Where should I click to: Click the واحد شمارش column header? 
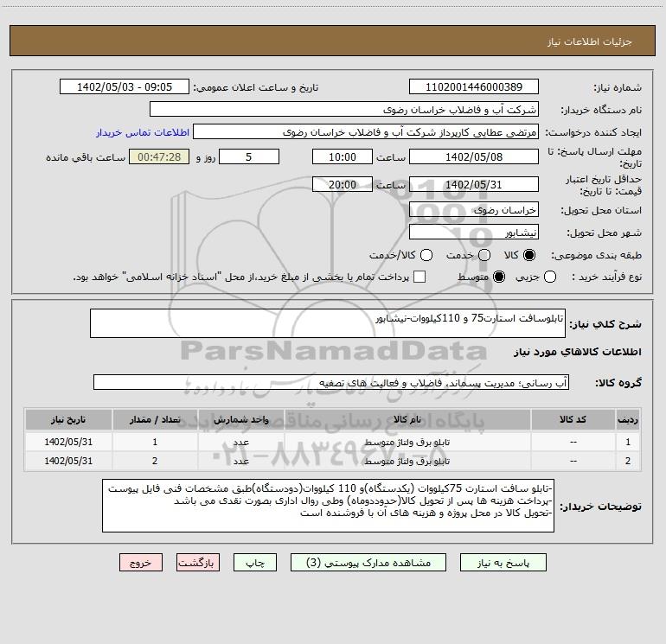click(240, 419)
